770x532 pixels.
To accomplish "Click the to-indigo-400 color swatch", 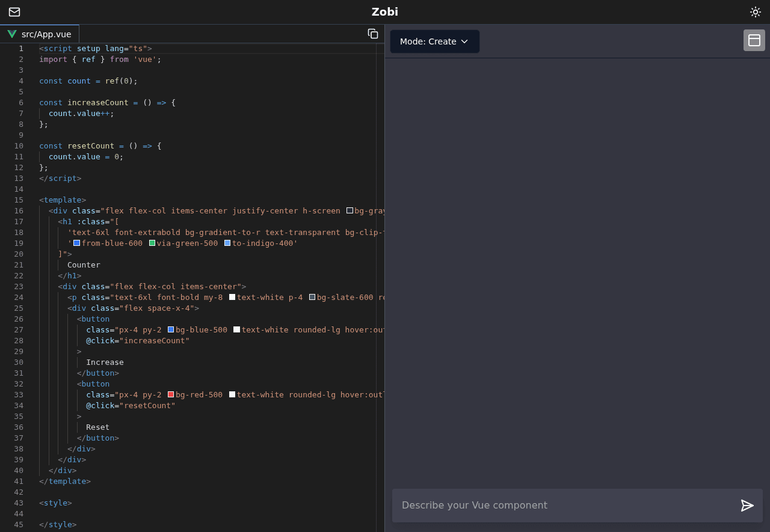I will [227, 243].
